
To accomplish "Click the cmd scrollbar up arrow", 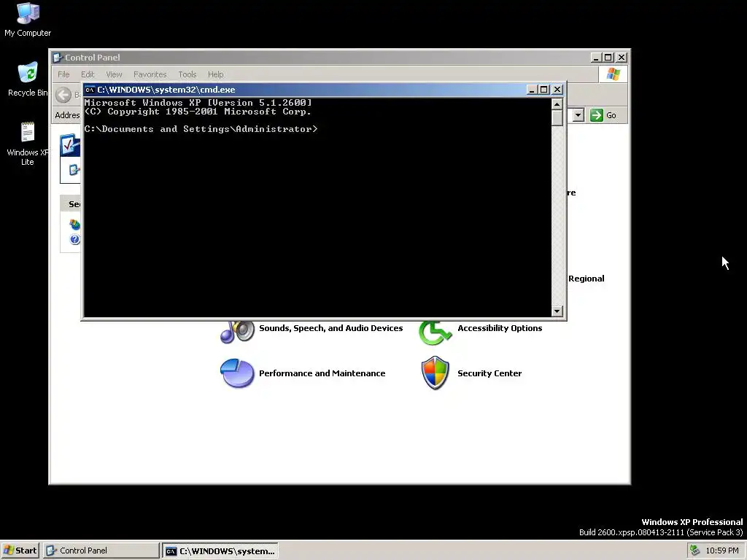I will click(x=557, y=104).
